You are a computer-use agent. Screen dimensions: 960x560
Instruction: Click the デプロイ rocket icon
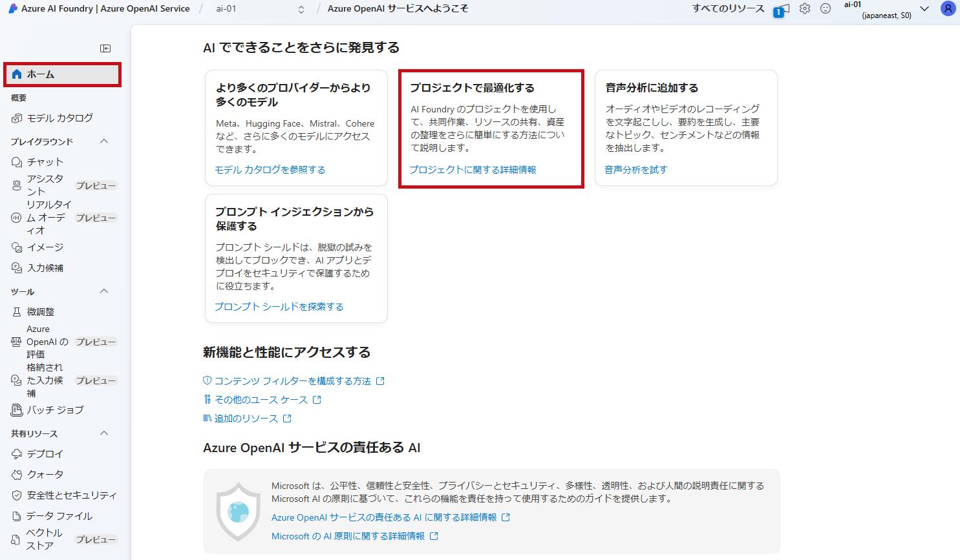tap(17, 454)
